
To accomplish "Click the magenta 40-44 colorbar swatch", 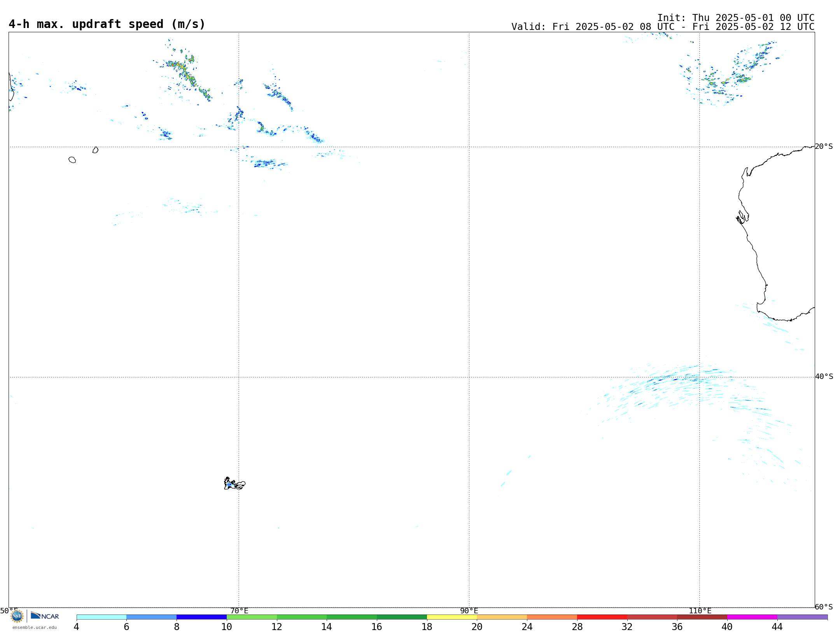I will coord(752,617).
